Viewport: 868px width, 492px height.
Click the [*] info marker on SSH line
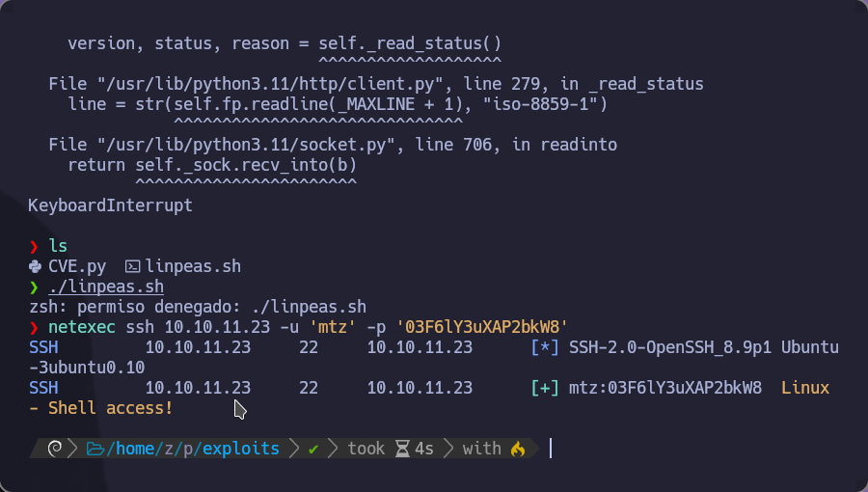coord(545,347)
